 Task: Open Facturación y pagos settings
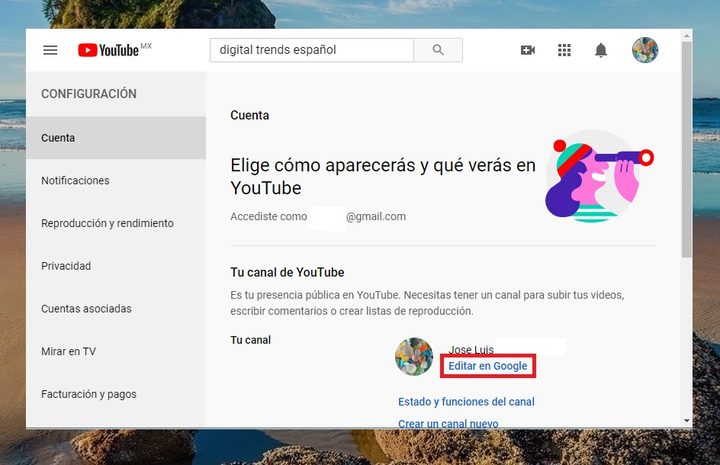click(x=116, y=394)
